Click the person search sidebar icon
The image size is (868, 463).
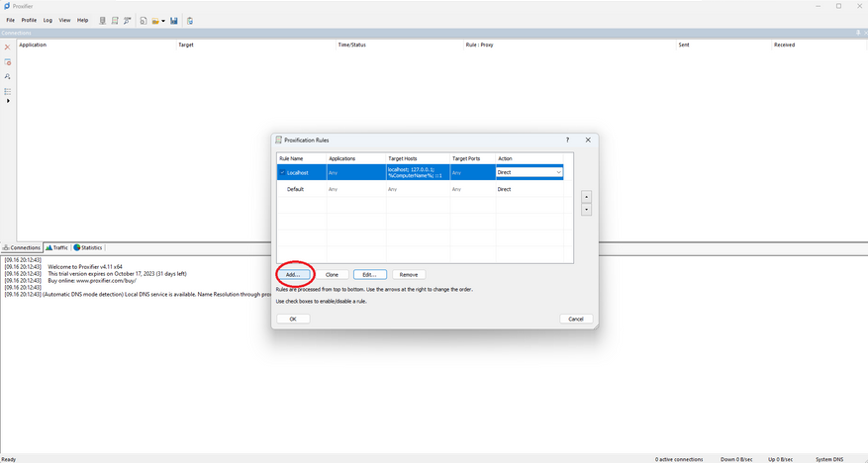(x=7, y=76)
